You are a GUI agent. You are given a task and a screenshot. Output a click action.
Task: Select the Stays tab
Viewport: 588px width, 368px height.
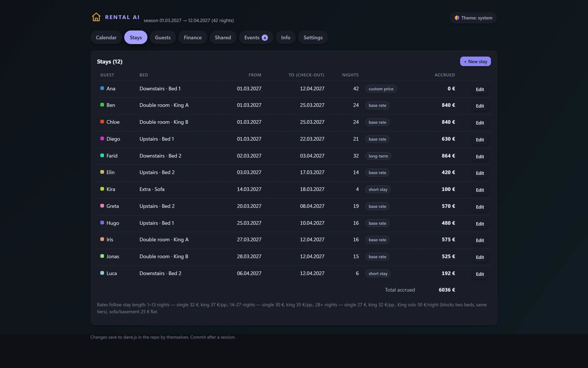click(136, 37)
